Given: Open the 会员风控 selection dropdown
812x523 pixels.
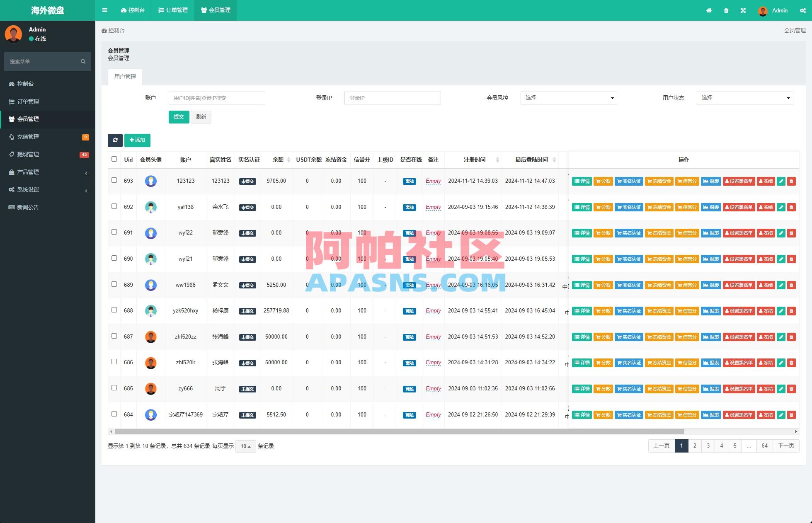Looking at the screenshot, I should click(x=568, y=98).
